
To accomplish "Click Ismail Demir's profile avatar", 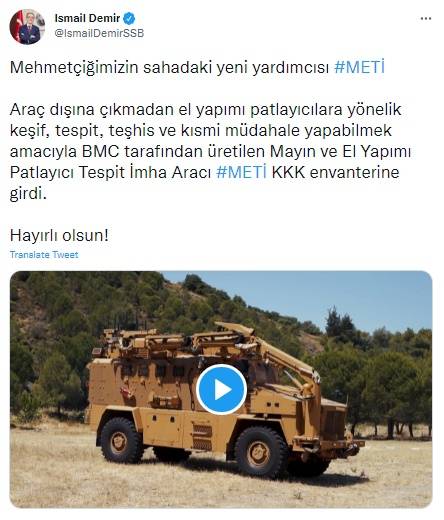I will point(27,27).
